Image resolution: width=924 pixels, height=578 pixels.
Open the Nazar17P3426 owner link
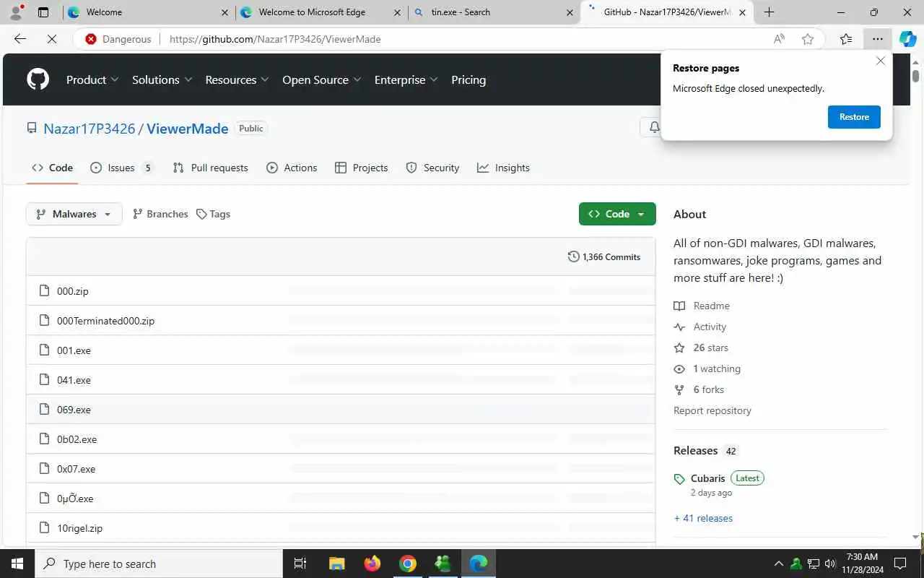(x=90, y=129)
